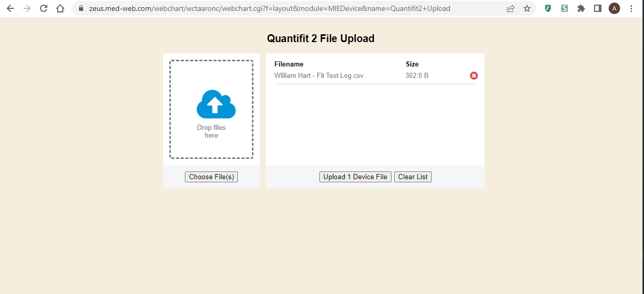Share this page using the share icon
The width and height of the screenshot is (644, 294).
coord(511,8)
